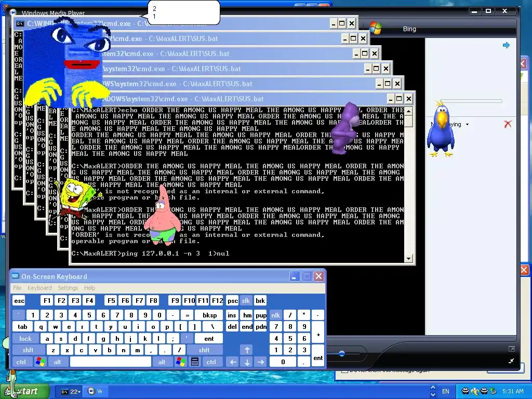Tap the right arrow key on On-Screen Keyboard
532x399 pixels.
point(261,362)
